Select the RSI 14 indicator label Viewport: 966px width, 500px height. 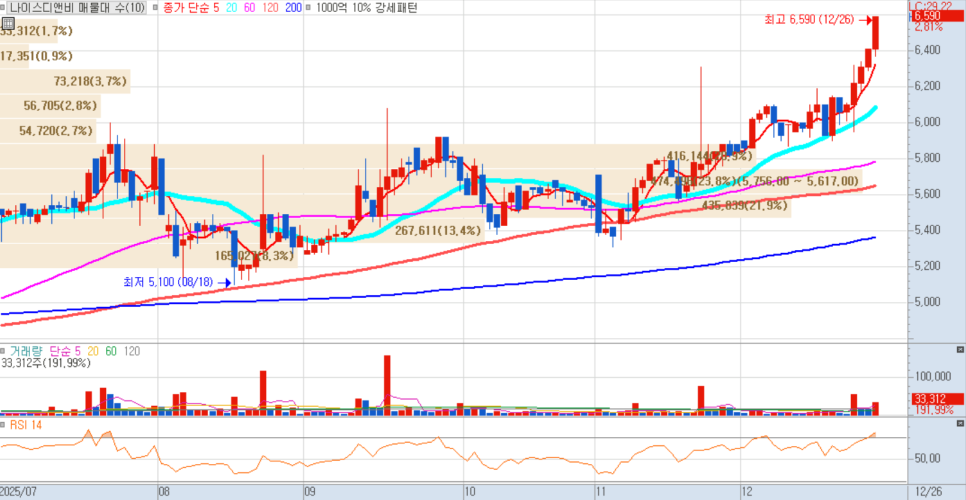[x=25, y=425]
